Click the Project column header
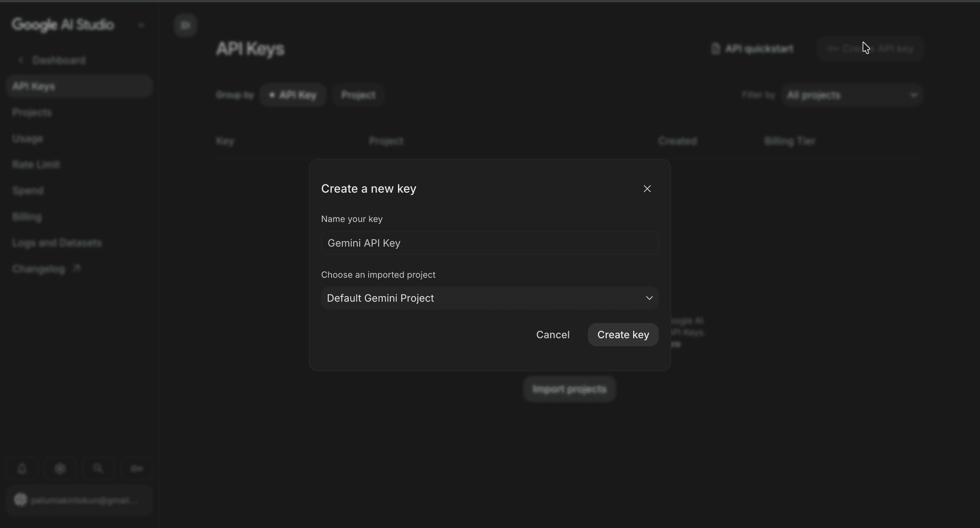 click(x=386, y=141)
